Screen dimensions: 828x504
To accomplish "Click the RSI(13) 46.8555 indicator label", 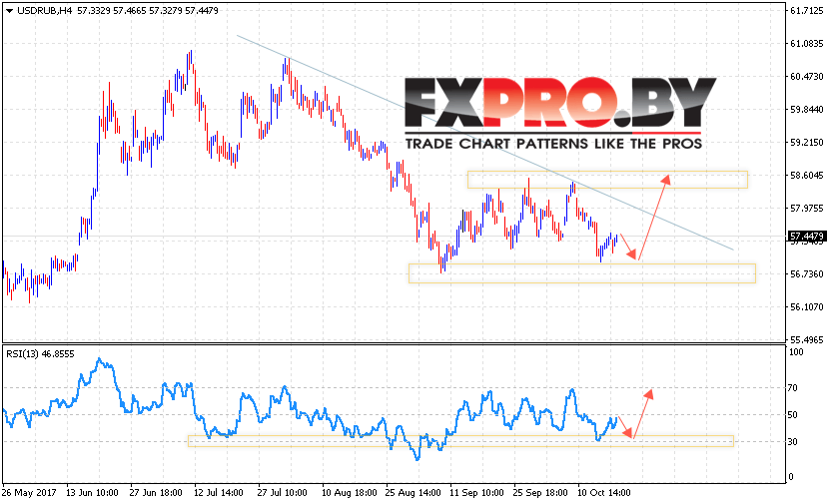I will [x=40, y=354].
